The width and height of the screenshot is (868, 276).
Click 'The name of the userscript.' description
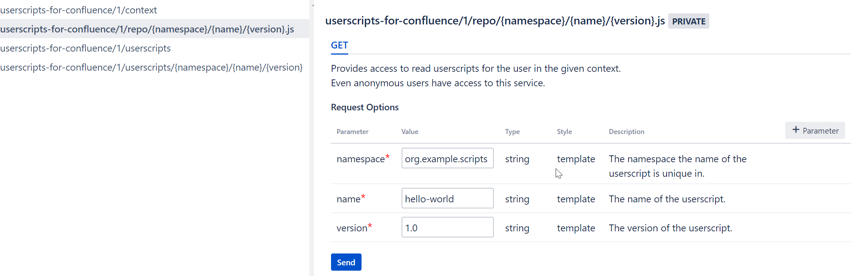click(x=667, y=199)
